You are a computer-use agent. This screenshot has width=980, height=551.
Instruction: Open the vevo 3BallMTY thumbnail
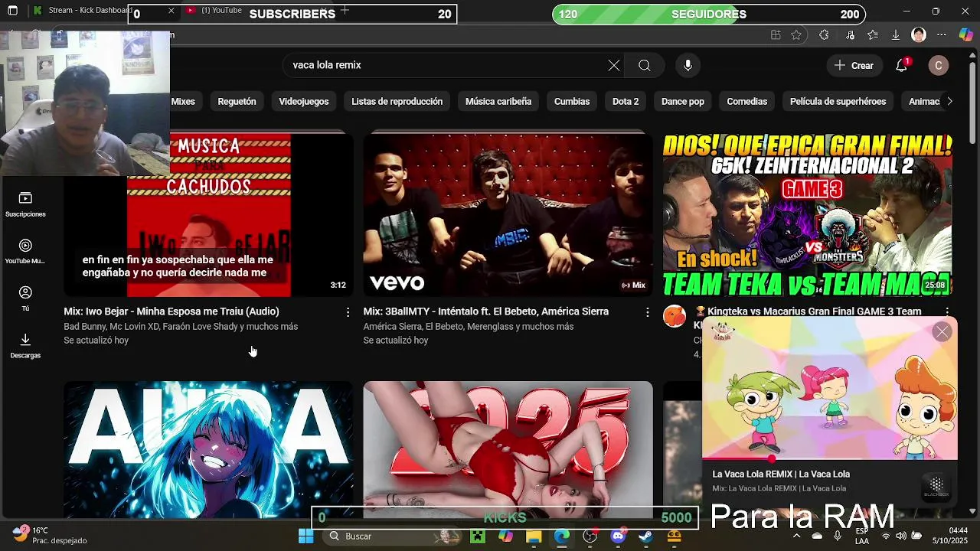(508, 215)
